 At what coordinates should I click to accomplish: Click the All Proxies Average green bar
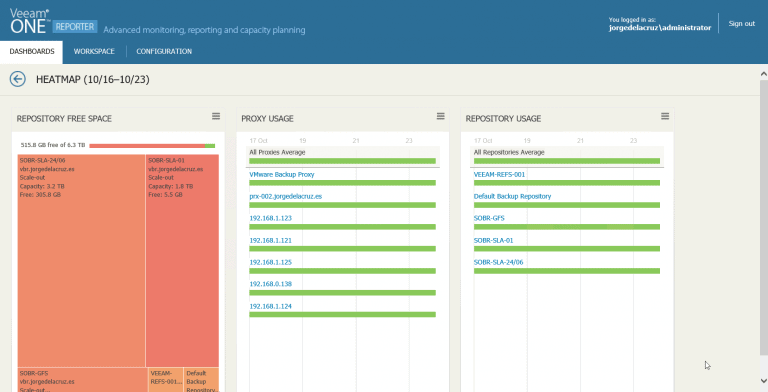(x=342, y=161)
